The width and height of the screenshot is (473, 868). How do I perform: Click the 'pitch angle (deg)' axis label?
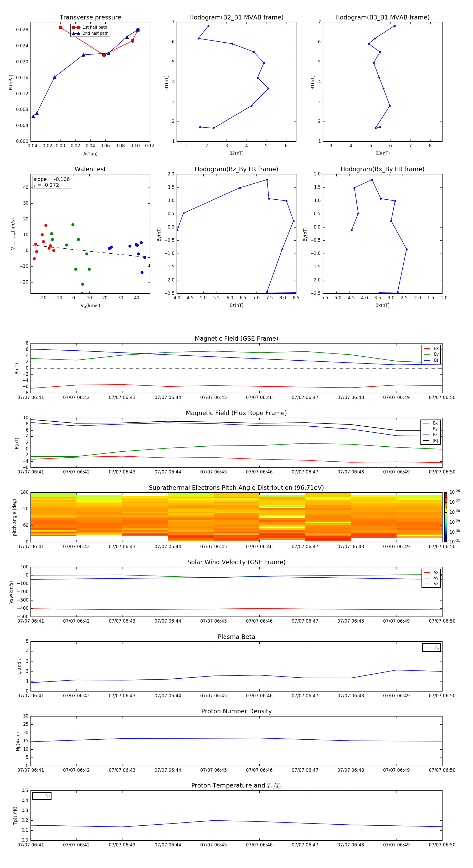[14, 517]
